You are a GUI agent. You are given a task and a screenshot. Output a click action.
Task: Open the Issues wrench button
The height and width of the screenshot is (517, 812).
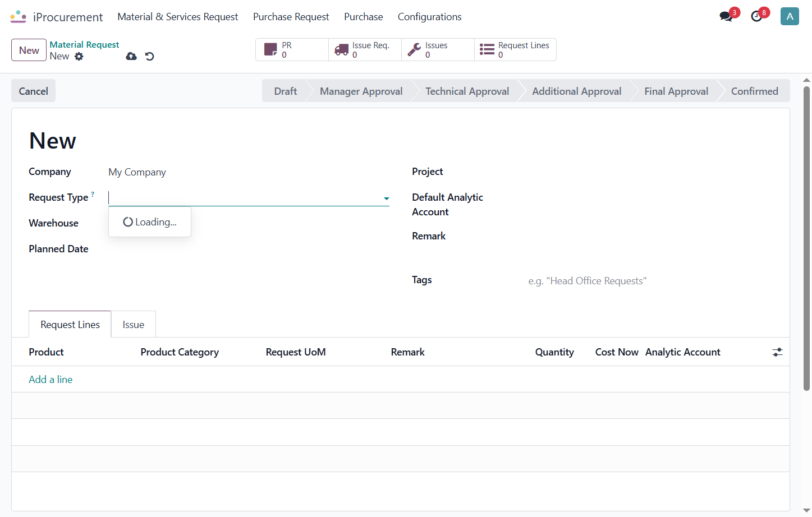[x=438, y=49]
